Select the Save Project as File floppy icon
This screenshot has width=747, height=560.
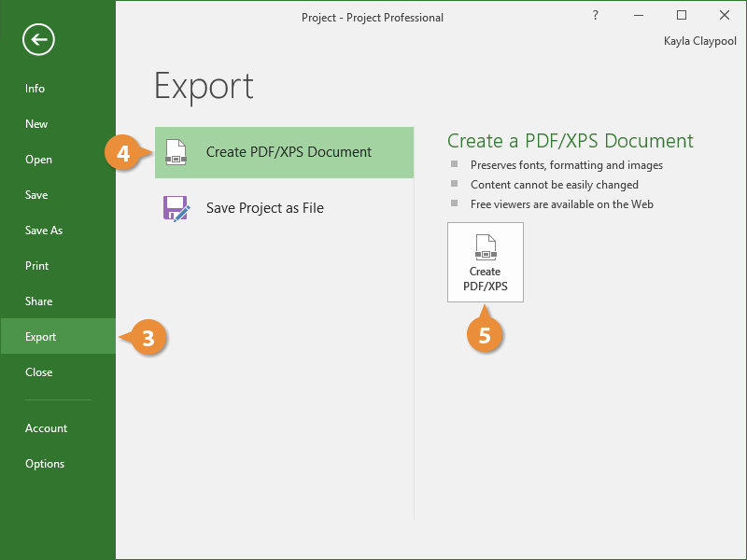point(176,208)
